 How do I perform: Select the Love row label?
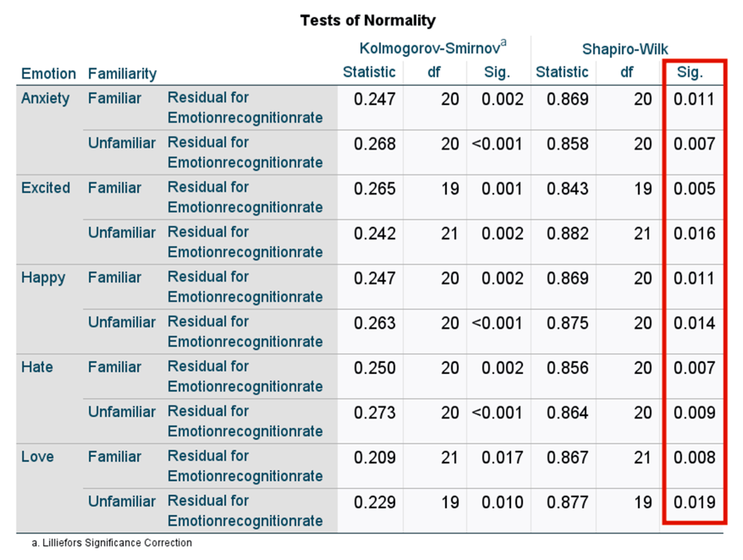(37, 457)
